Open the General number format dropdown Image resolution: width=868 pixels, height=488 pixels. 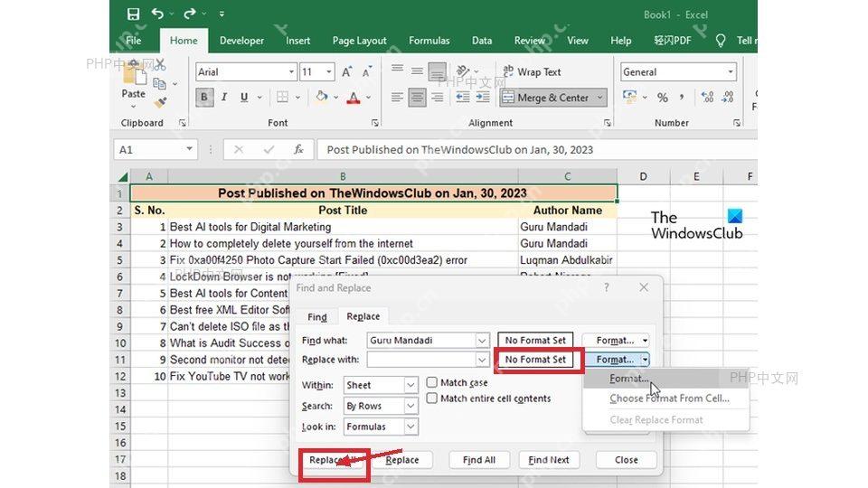pyautogui.click(x=731, y=72)
